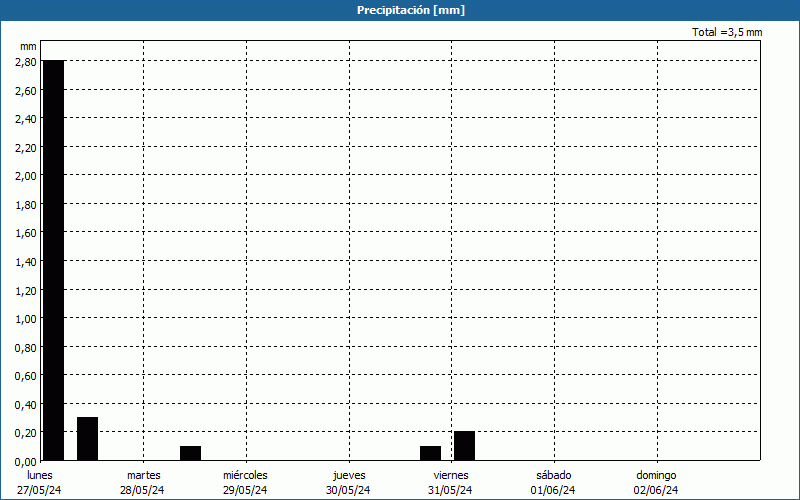Click the 1,20 y-axis value
Screen dimensions: 800x500
(27, 290)
